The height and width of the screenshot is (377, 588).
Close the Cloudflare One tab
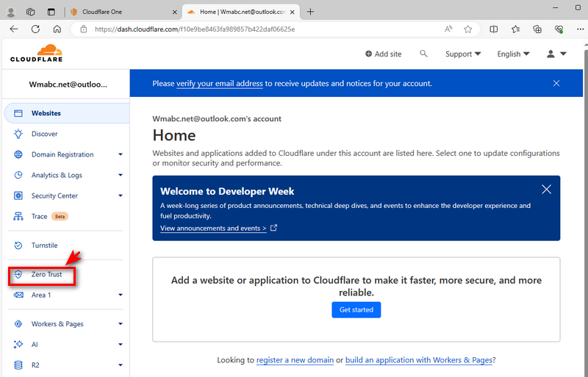pos(175,12)
